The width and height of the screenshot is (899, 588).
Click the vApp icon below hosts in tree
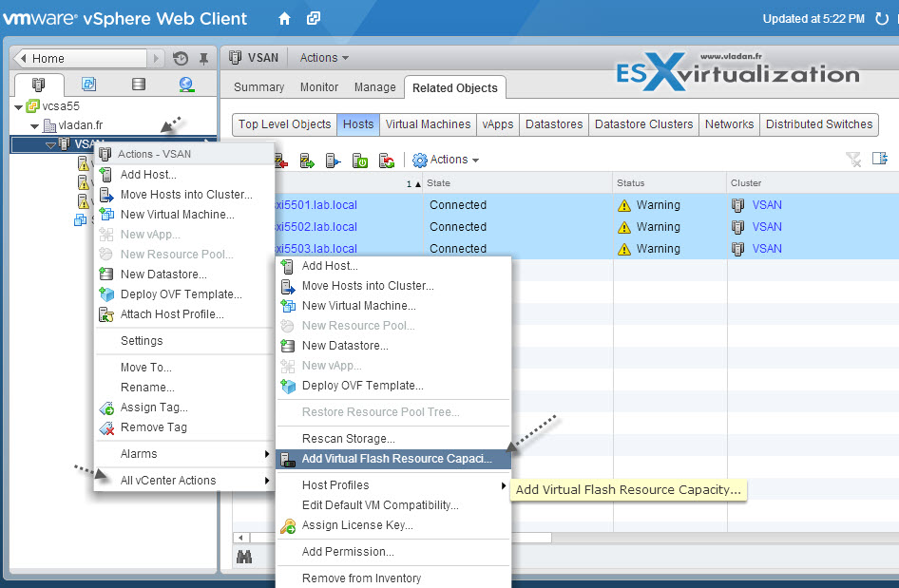tap(81, 220)
